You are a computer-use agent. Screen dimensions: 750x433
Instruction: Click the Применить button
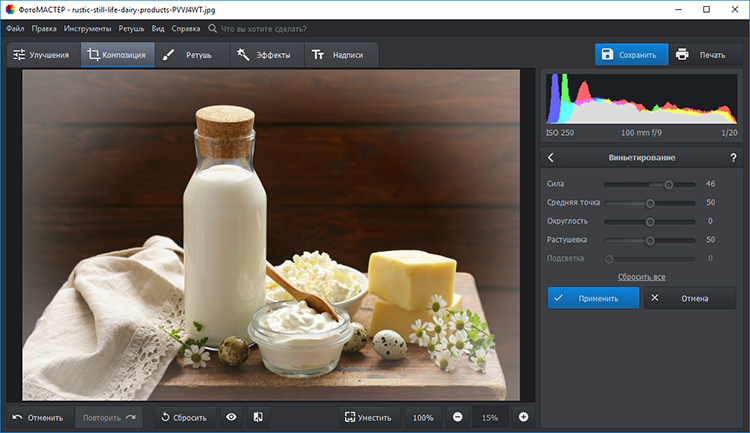pyautogui.click(x=593, y=298)
